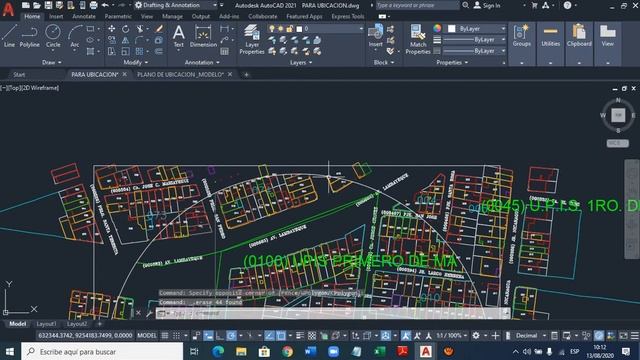Viewport: 640px width, 360px height.
Task: Insert a Table from Annotation panel
Action: [224, 51]
